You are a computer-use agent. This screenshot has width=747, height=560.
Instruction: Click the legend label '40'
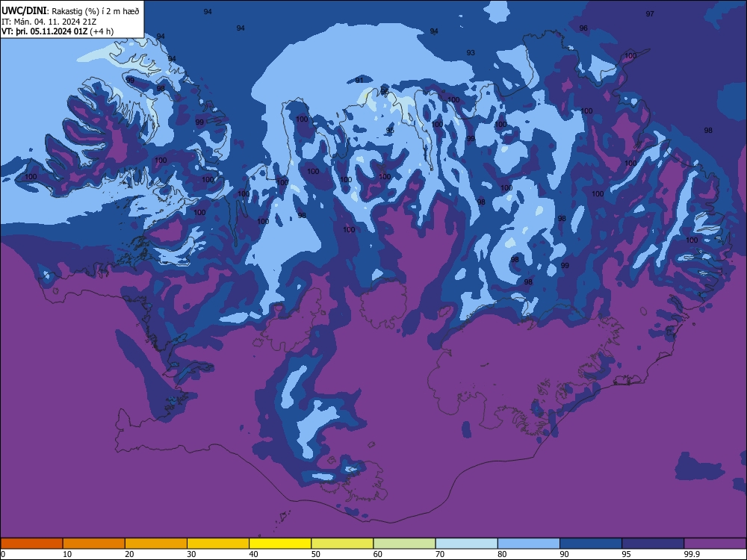coord(253,554)
